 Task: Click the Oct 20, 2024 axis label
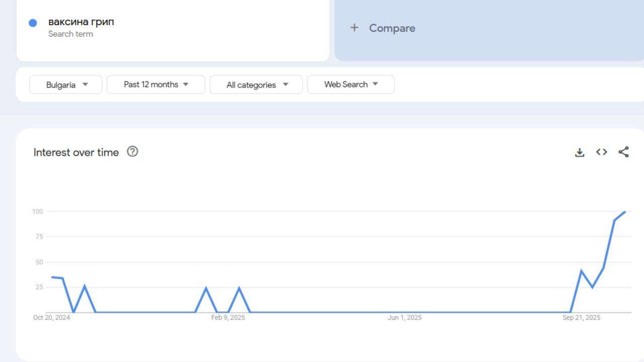tap(51, 317)
